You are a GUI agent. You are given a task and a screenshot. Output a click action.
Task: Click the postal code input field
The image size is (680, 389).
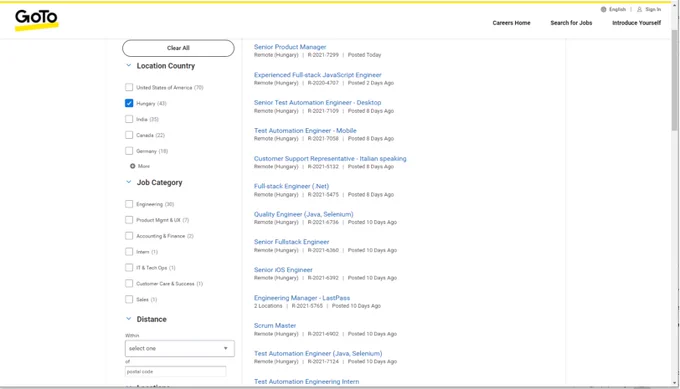click(176, 372)
